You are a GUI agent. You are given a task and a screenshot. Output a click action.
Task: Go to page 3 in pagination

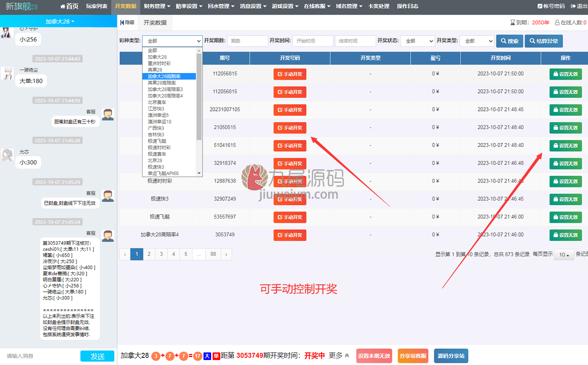point(161,254)
